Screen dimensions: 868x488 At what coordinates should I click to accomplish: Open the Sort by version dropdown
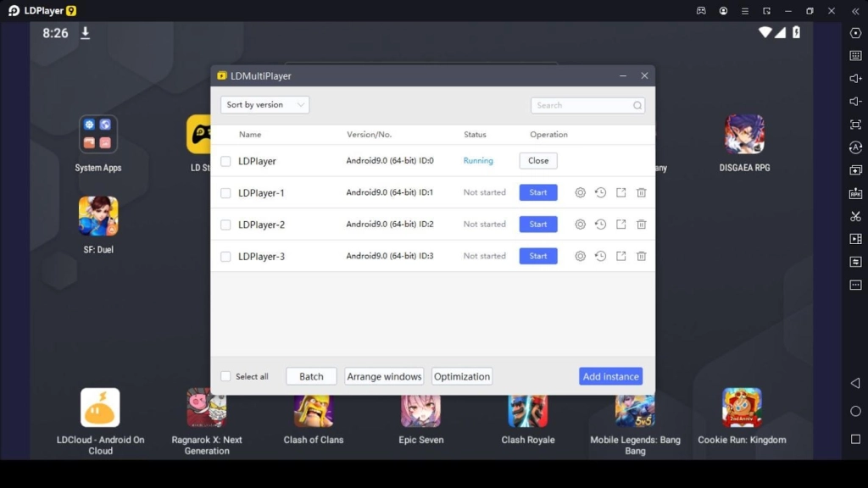[x=264, y=104]
